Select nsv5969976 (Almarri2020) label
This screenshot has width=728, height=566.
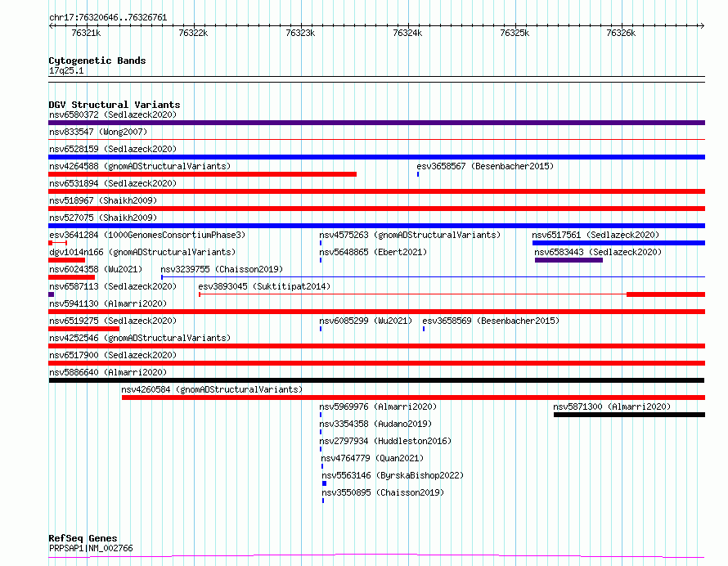pos(378,407)
